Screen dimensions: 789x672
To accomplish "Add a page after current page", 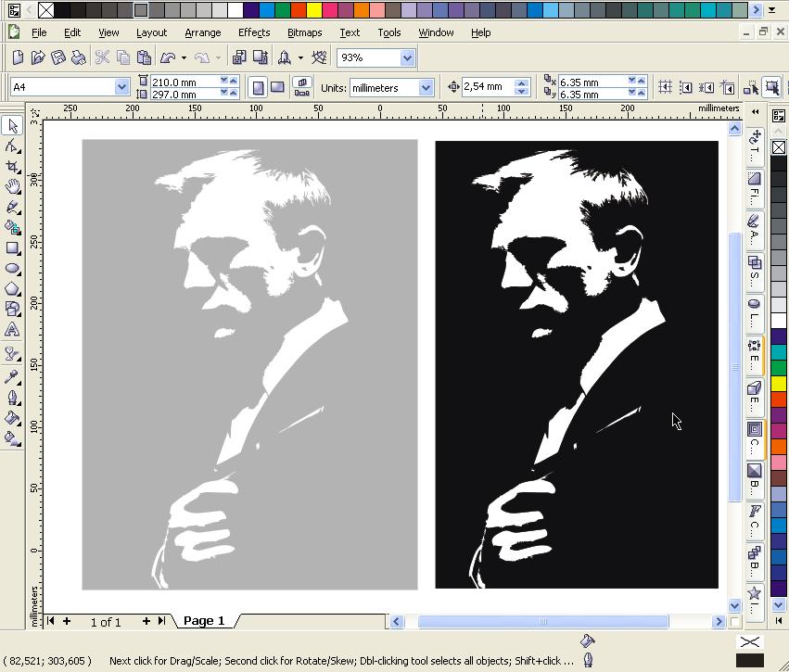I will [x=146, y=621].
